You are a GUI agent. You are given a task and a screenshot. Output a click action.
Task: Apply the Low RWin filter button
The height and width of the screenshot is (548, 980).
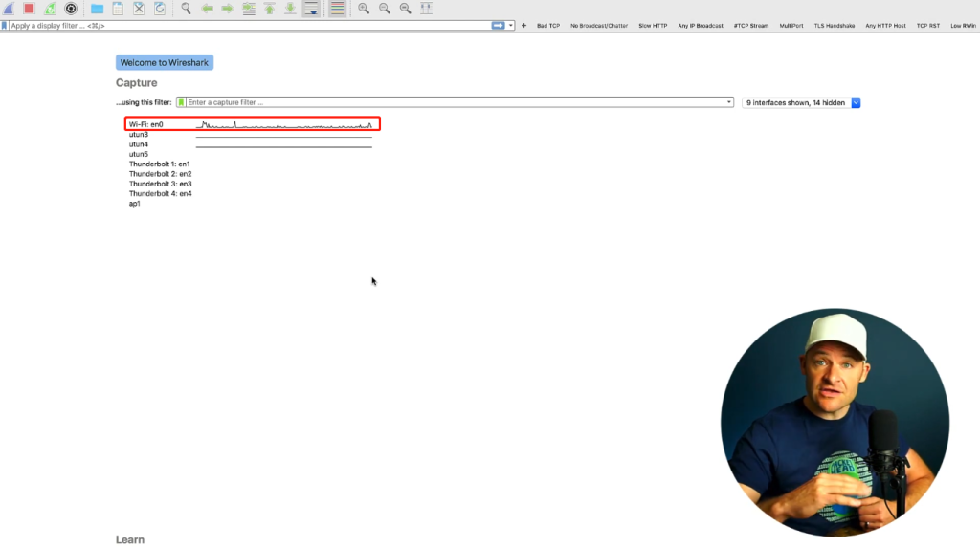click(963, 26)
